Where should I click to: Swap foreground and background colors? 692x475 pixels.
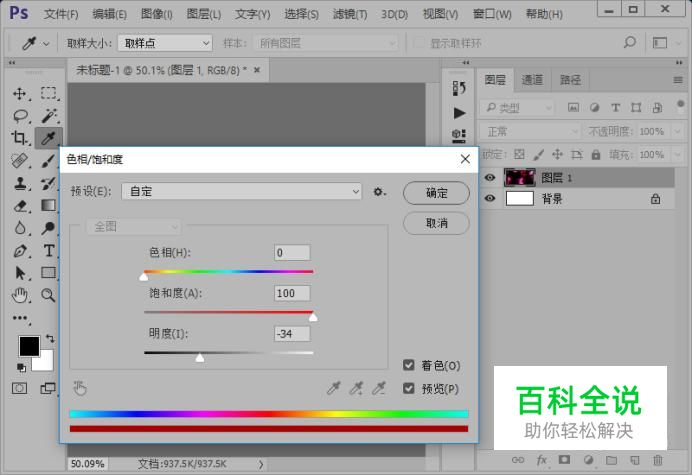pos(50,339)
